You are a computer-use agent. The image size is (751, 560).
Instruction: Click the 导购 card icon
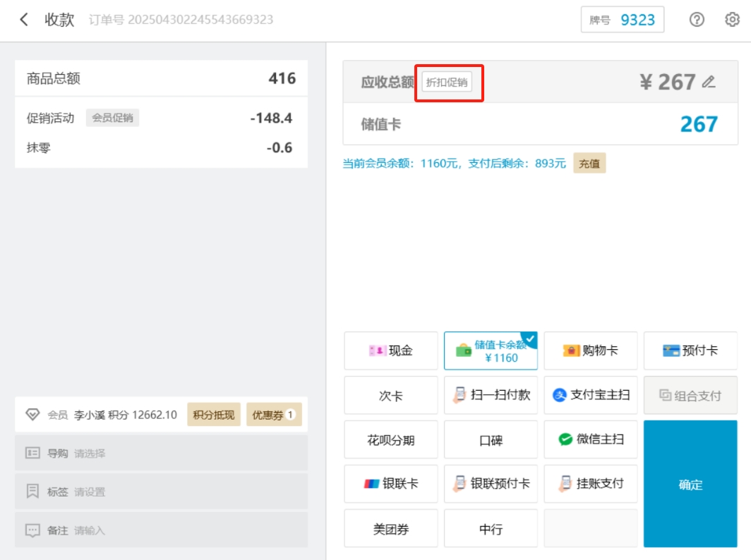[32, 453]
